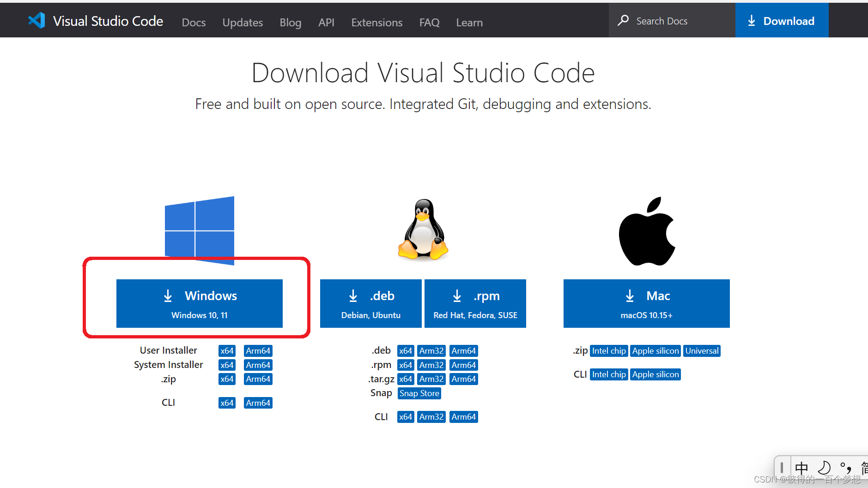Click the Apple logo image

tap(647, 231)
